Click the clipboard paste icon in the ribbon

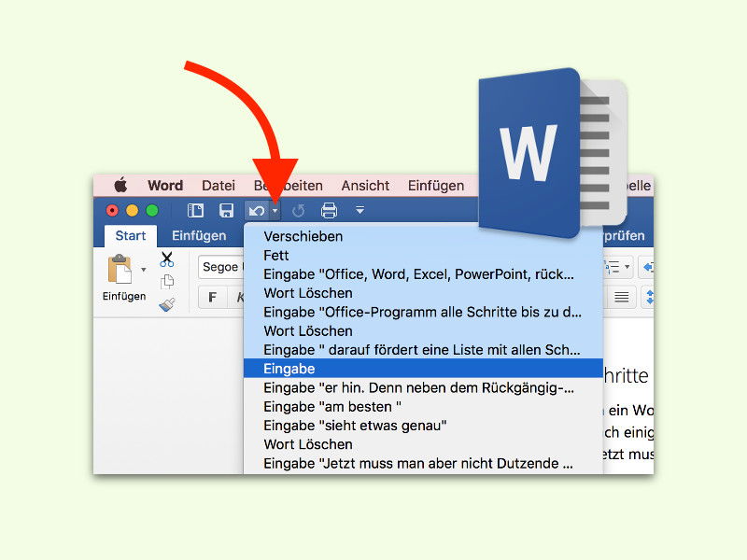(x=120, y=269)
